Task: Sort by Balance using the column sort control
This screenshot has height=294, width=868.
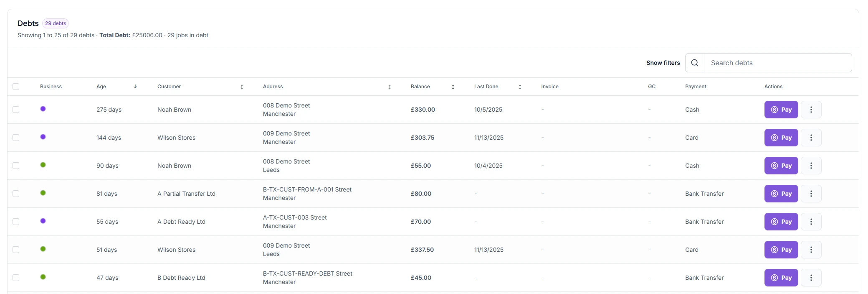Action: point(453,87)
